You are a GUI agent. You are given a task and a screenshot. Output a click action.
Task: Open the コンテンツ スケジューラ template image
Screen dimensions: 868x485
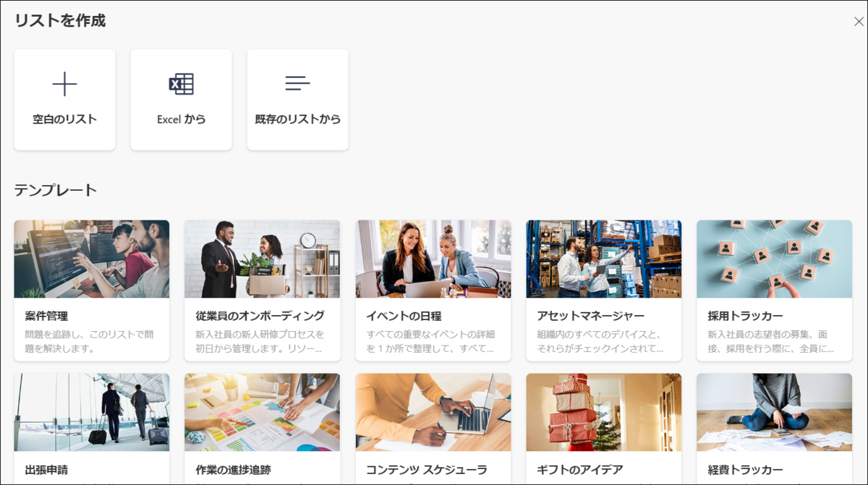[433, 412]
